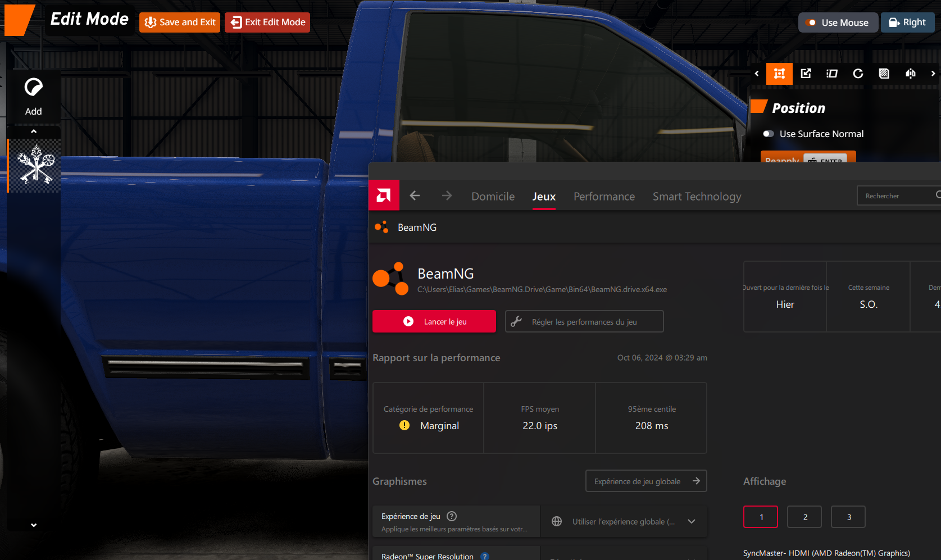The height and width of the screenshot is (560, 941).
Task: Open the Smart Technology tab
Action: pyautogui.click(x=697, y=197)
